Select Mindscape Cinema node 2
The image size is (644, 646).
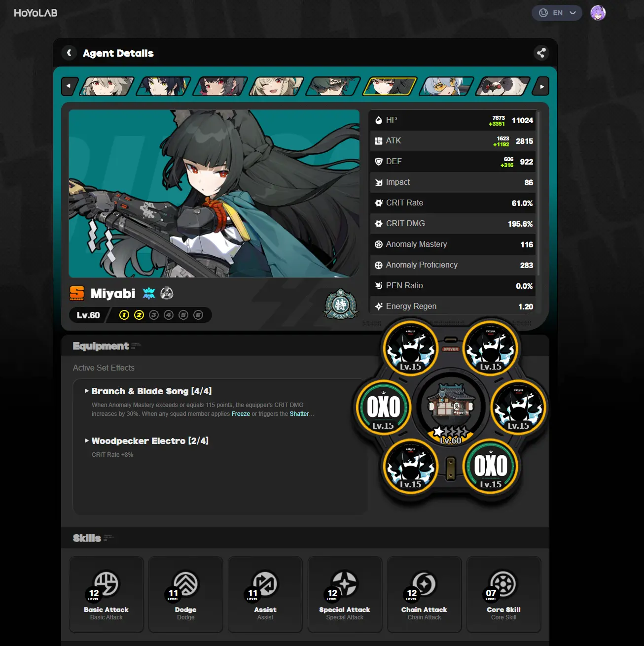pyautogui.click(x=139, y=315)
